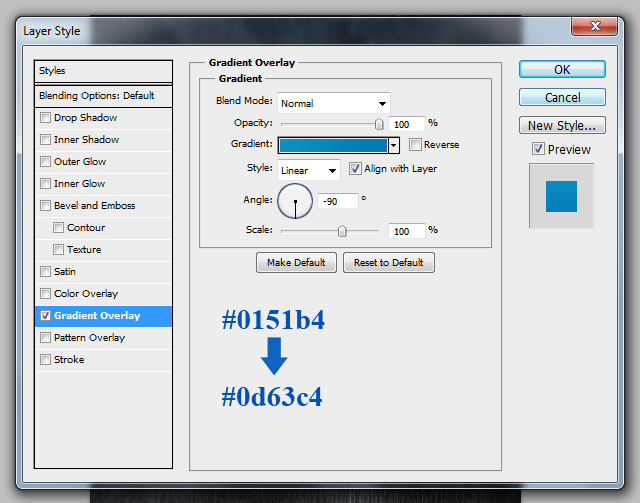Toggle the Color Overlay checkbox

(45, 294)
